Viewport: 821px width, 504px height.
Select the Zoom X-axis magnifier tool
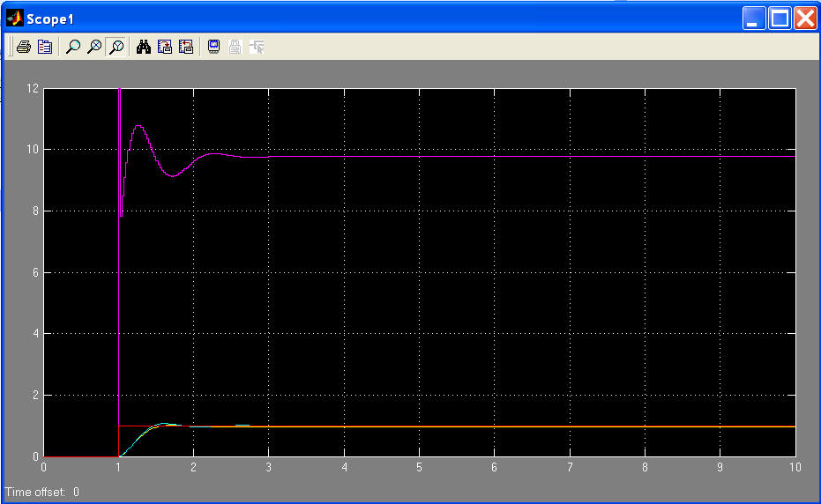coord(94,47)
